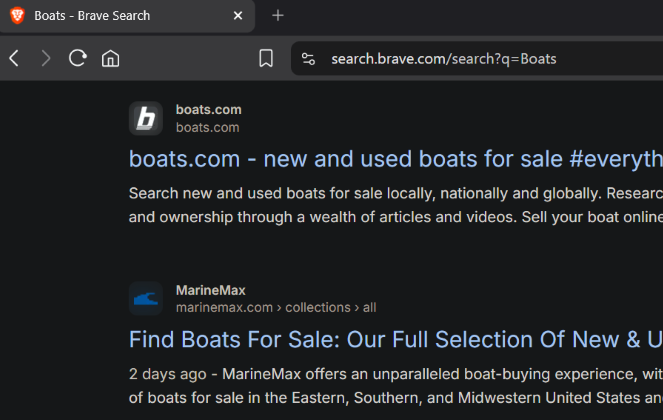This screenshot has height=420, width=663.
Task: Open the home page icon
Action: (110, 58)
